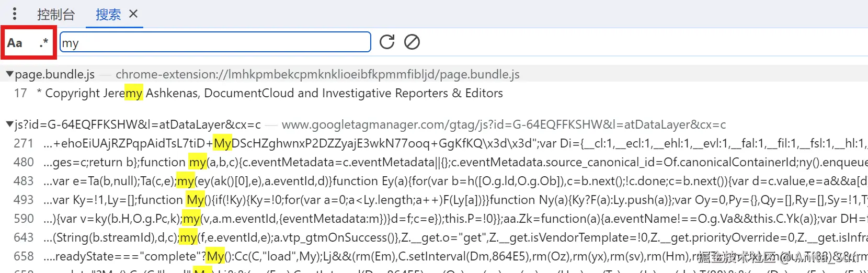Viewport: 868px width, 273px height.
Task: Close the 搜索 tab
Action: (133, 14)
